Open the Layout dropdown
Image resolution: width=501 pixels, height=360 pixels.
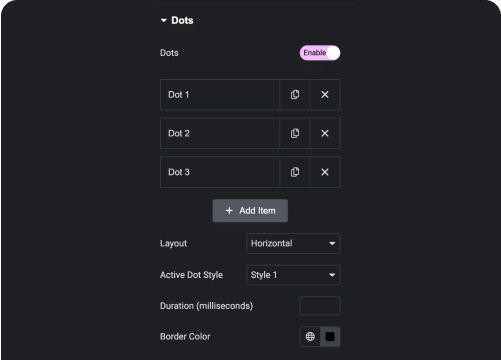(x=293, y=243)
